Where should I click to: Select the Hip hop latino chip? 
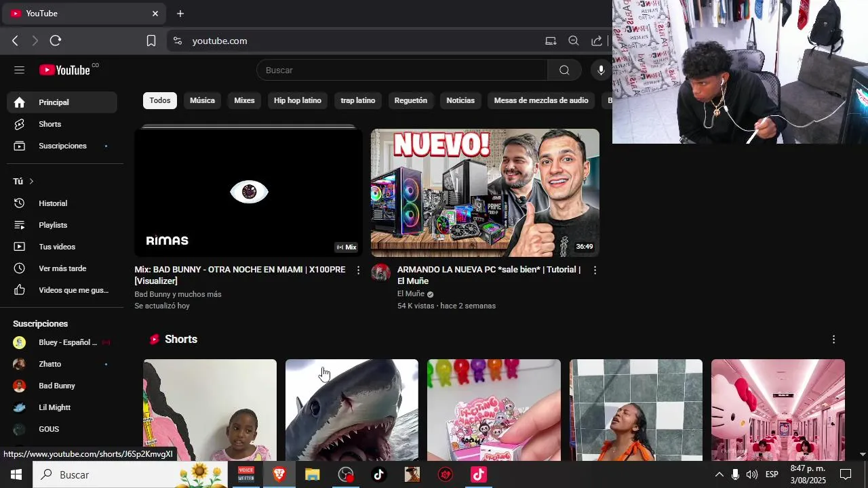point(298,100)
